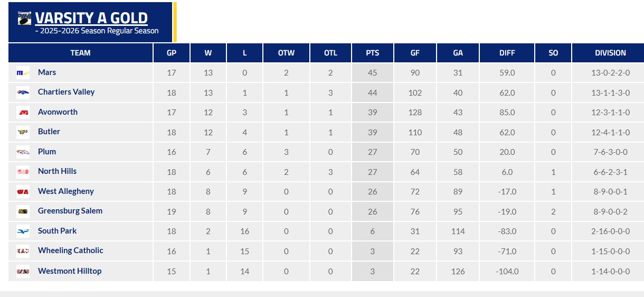Click the West Allegheny team logo
This screenshot has width=644, height=297.
pyautogui.click(x=23, y=192)
